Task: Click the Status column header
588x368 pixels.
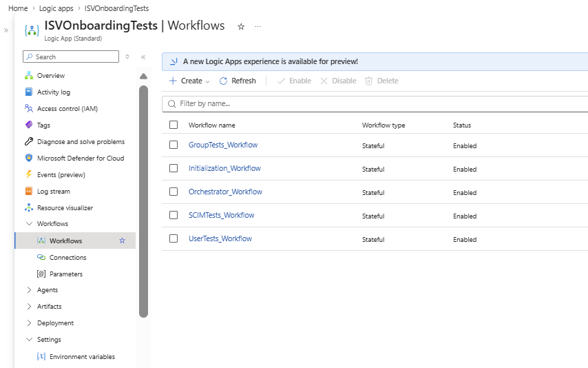Action: coord(462,125)
